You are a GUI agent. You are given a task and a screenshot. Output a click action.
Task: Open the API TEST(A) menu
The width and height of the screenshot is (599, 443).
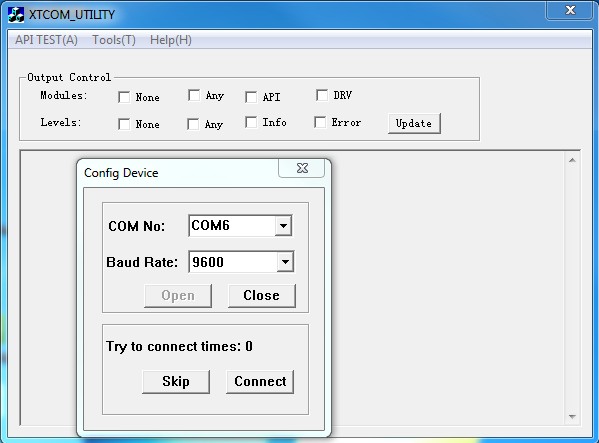[47, 40]
